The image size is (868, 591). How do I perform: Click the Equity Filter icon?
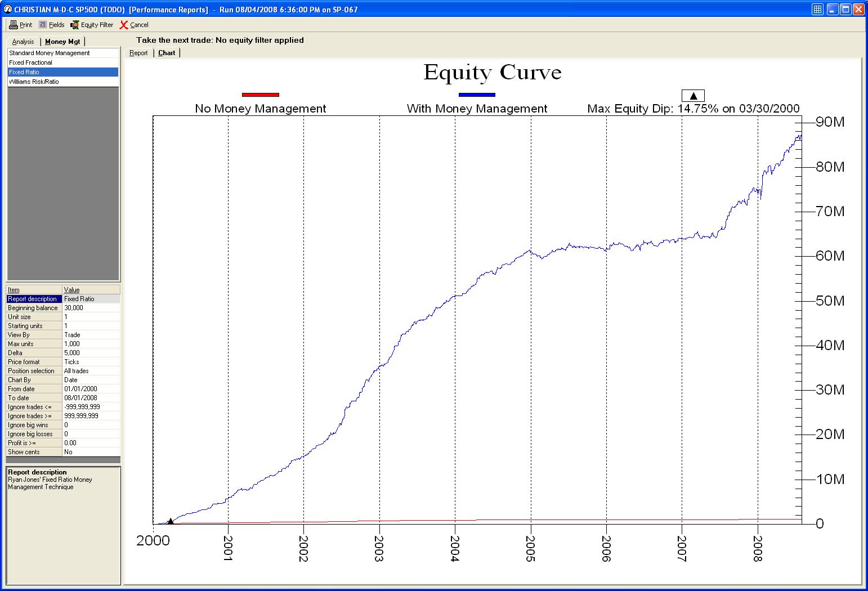click(x=74, y=25)
